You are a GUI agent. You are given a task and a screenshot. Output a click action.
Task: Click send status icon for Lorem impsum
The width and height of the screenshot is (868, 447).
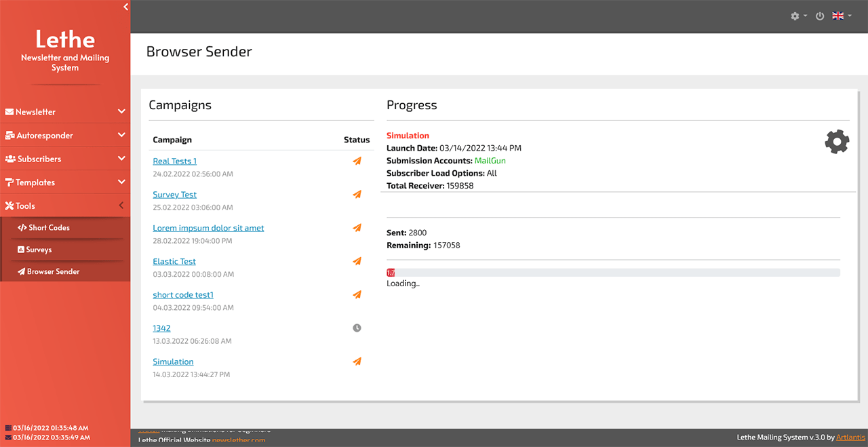click(x=357, y=228)
